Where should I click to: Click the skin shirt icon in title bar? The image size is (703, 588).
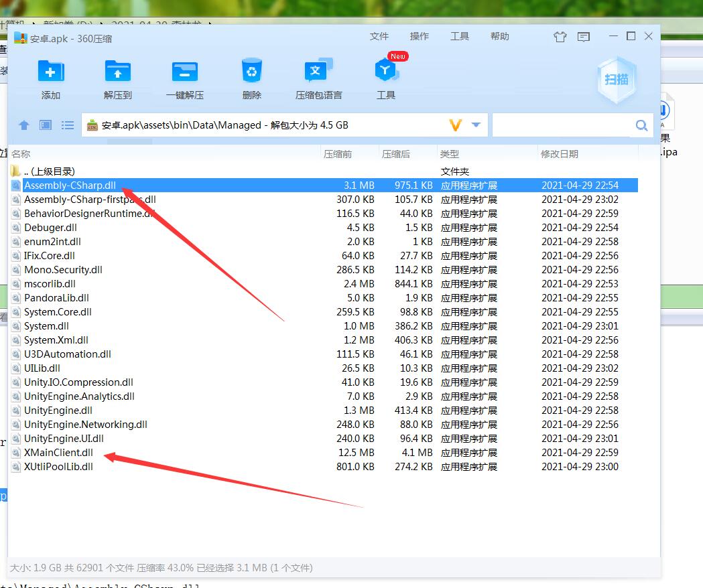click(x=560, y=37)
